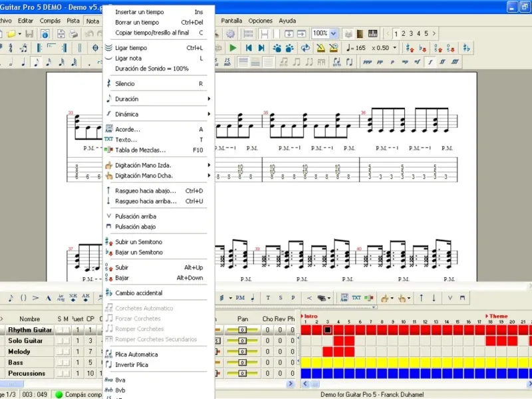
Task: Choose Tabla de Mezclas menu entry
Action: pos(159,150)
